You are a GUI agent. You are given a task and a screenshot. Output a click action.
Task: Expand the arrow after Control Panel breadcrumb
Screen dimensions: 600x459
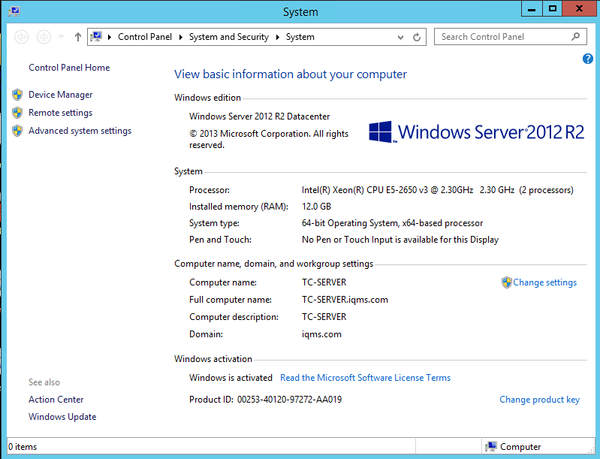coord(183,37)
